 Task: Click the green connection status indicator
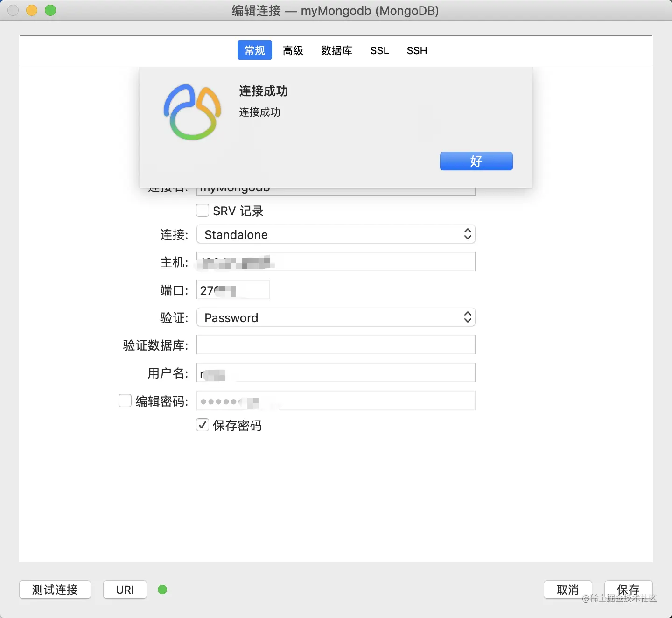[x=162, y=590]
